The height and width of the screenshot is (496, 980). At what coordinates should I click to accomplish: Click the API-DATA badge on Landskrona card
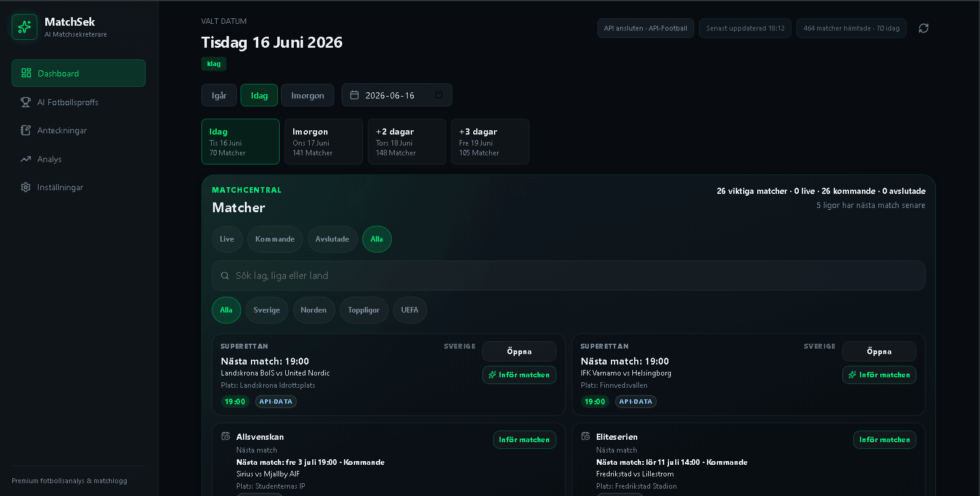[276, 402]
